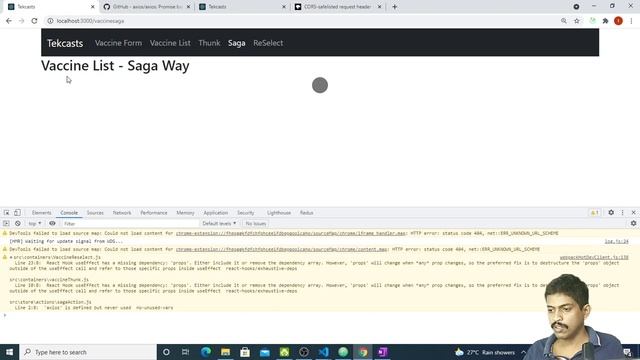
Task: Activate DevTools inspect element picker
Action: (x=7, y=213)
